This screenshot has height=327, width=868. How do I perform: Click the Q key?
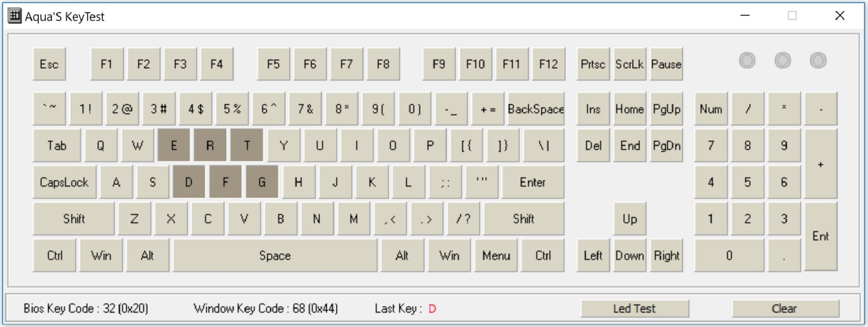(101, 145)
